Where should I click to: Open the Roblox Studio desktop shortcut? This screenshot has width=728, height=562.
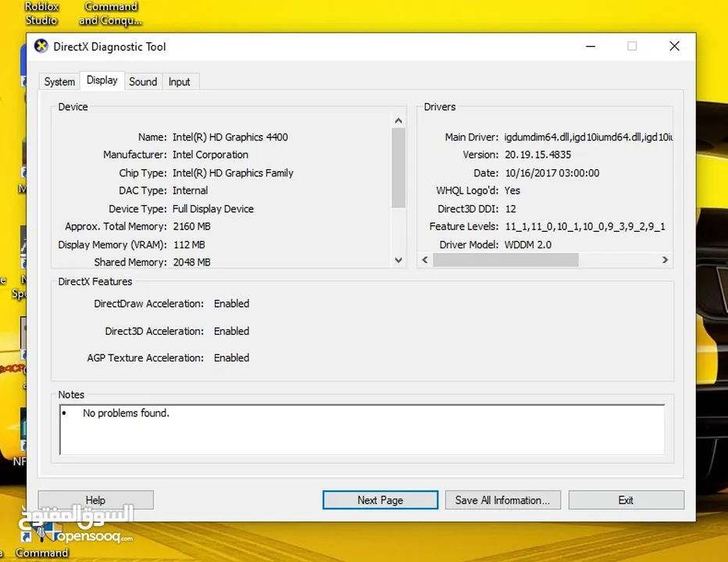pos(41,13)
